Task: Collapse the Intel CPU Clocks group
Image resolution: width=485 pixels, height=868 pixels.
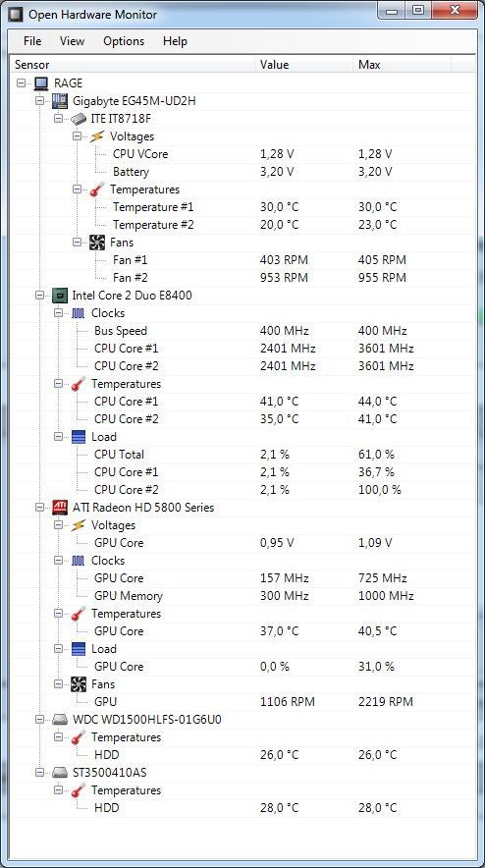Action: [x=58, y=313]
